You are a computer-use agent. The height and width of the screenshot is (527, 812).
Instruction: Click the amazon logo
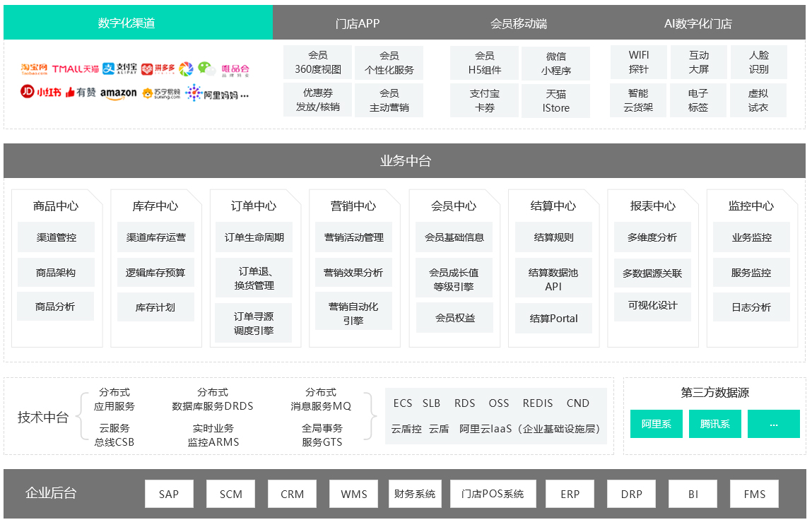[x=119, y=93]
